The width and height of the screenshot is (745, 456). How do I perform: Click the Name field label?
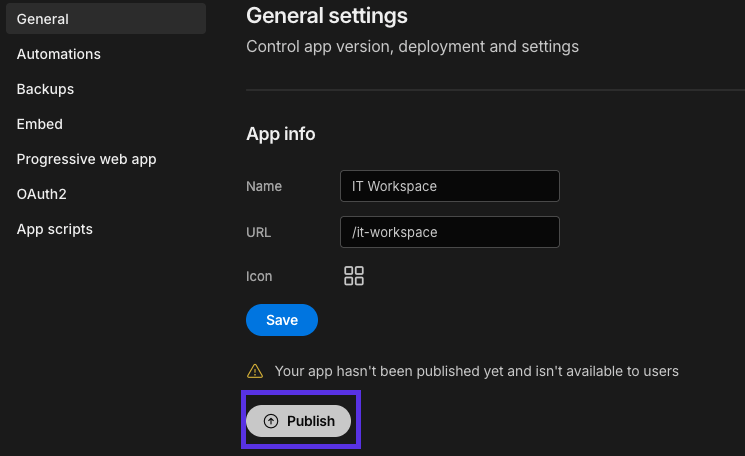pyautogui.click(x=264, y=186)
